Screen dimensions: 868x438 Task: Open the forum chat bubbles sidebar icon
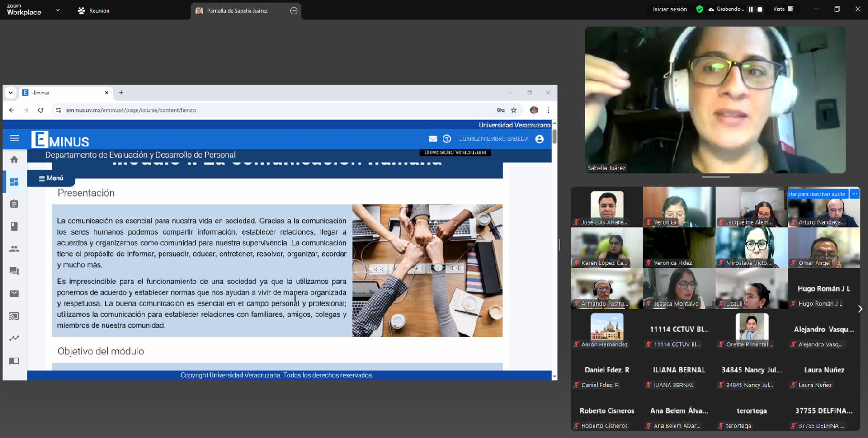click(x=14, y=271)
